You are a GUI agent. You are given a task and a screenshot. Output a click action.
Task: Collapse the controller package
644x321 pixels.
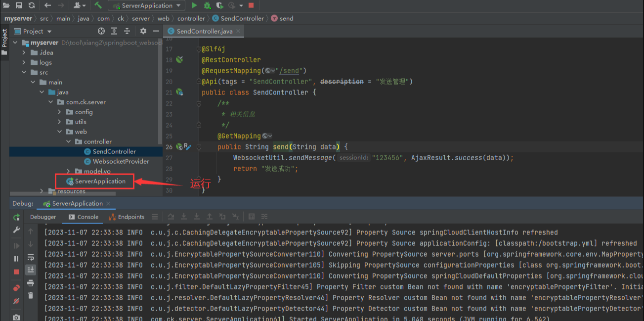click(68, 141)
